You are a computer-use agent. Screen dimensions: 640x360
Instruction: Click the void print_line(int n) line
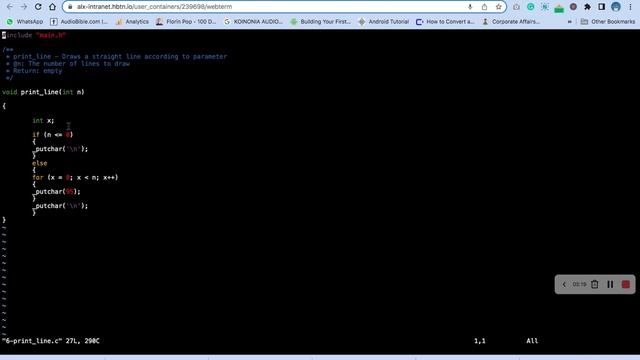[x=43, y=92]
